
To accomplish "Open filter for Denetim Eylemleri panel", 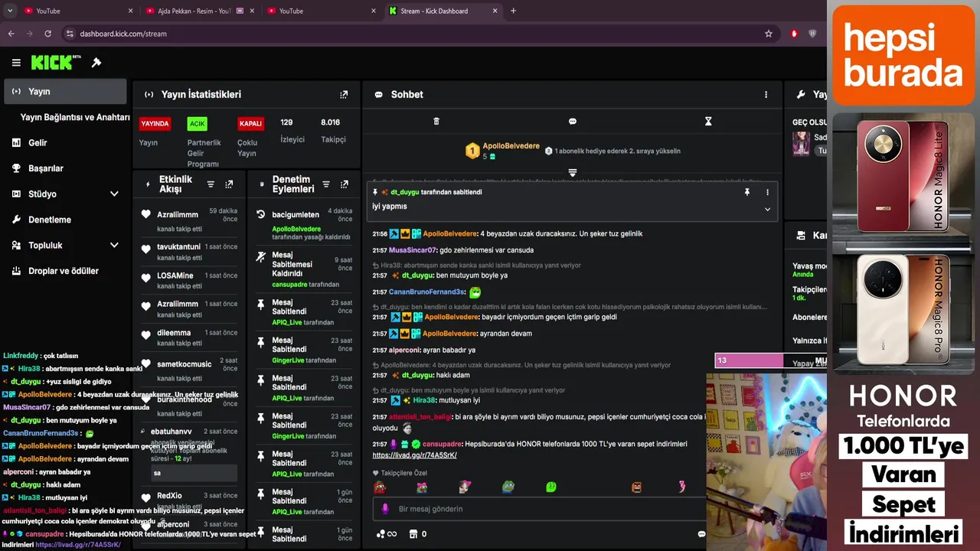I will tap(326, 184).
